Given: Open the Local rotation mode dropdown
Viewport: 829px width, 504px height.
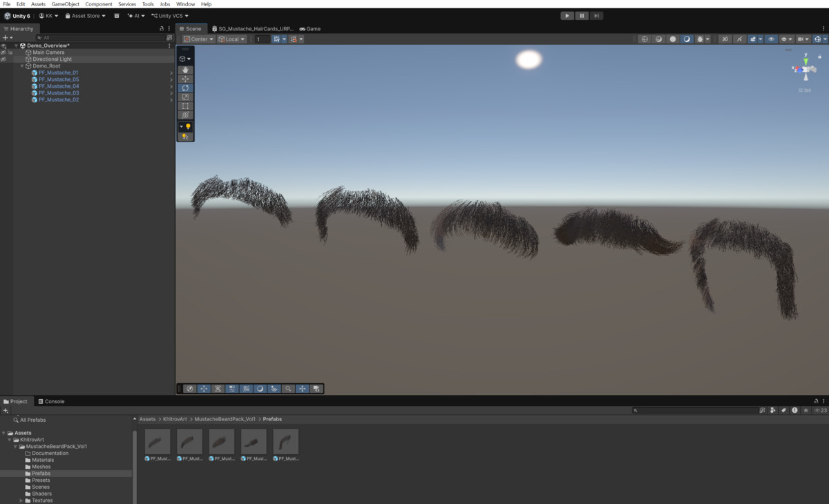Looking at the screenshot, I should (231, 39).
